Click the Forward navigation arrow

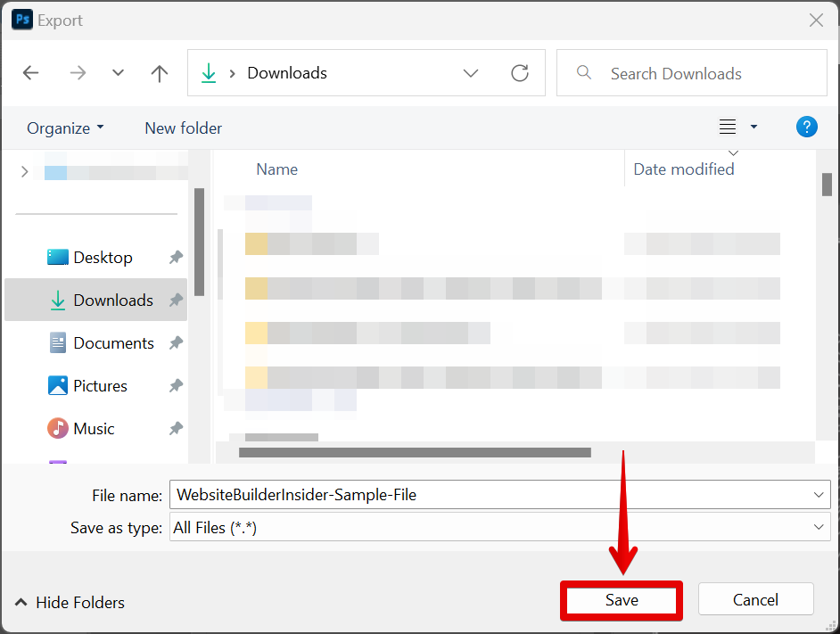78,73
